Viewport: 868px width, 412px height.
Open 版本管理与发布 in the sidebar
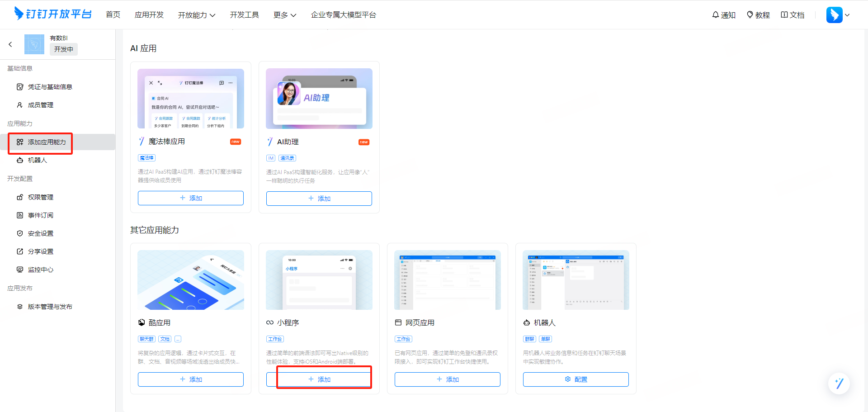50,307
